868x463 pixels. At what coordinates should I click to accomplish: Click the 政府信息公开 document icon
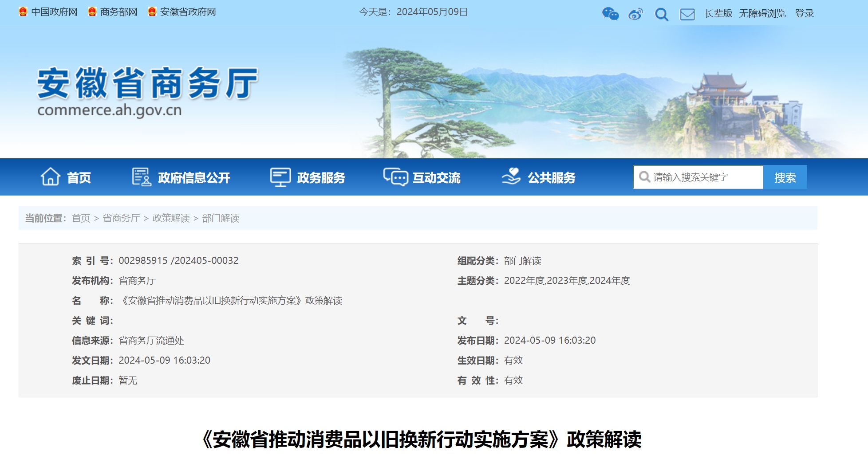pos(141,177)
